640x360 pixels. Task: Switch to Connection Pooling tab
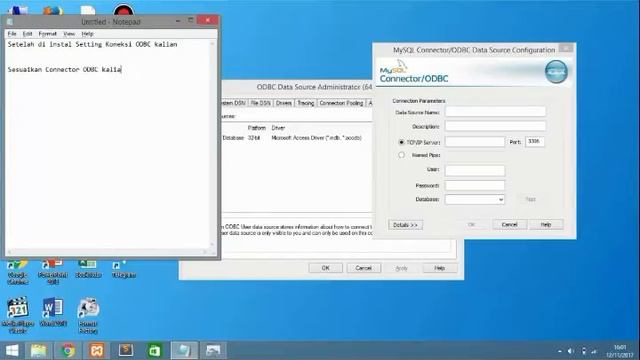341,103
